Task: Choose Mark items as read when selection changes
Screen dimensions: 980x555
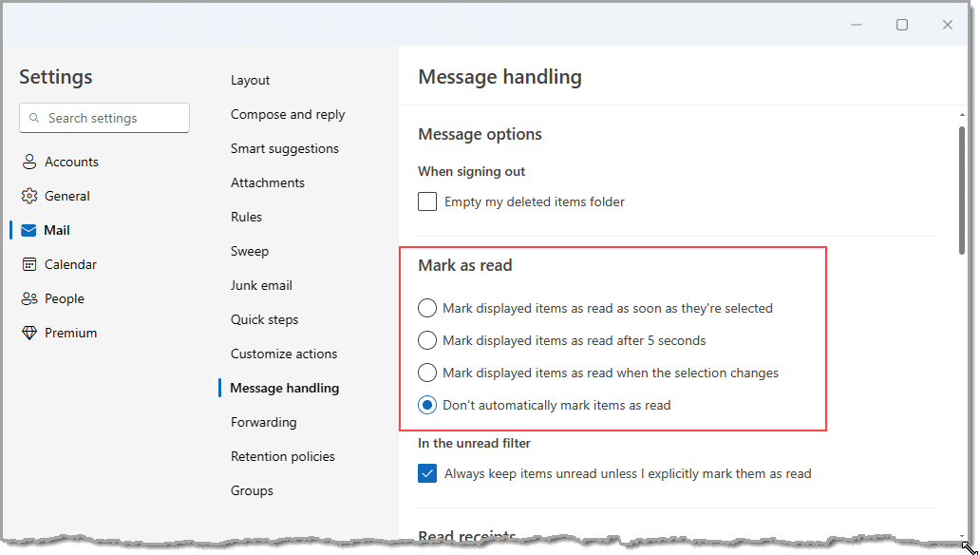Action: pyautogui.click(x=426, y=373)
